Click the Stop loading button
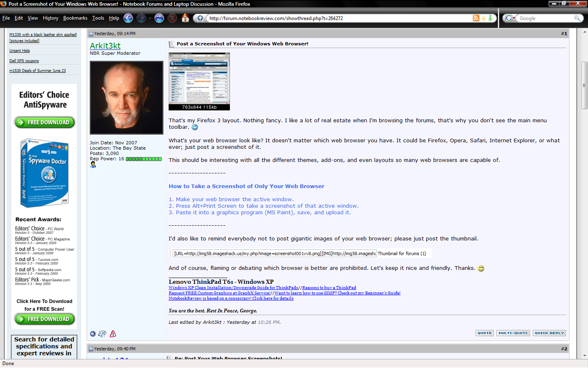This screenshot has height=368, width=588. coord(172,18)
